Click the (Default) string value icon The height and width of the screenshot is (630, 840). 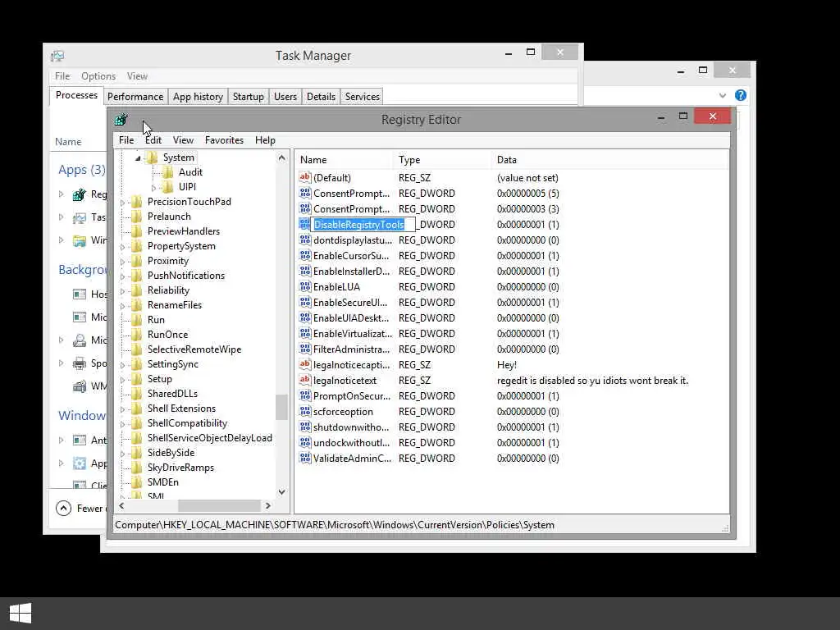305,177
